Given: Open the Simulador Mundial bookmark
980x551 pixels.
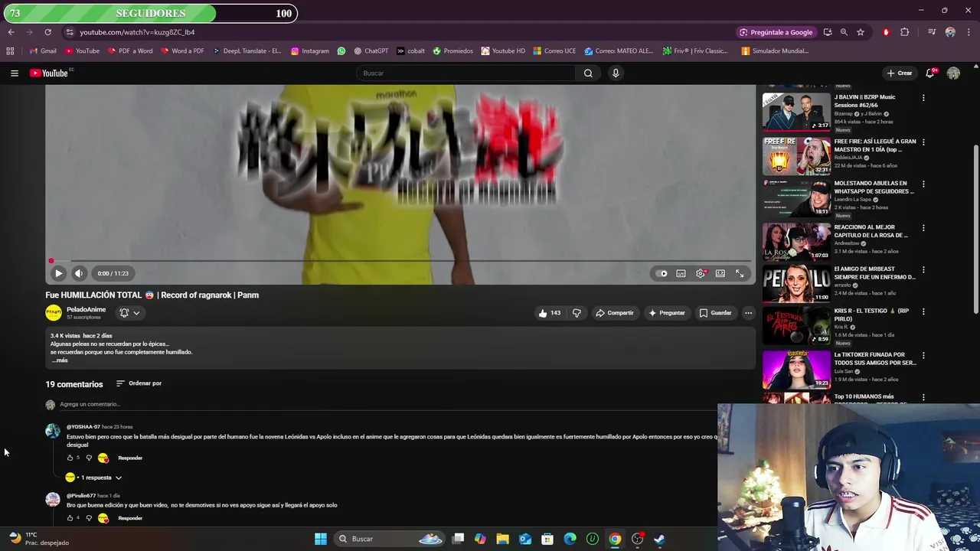Looking at the screenshot, I should tap(775, 51).
